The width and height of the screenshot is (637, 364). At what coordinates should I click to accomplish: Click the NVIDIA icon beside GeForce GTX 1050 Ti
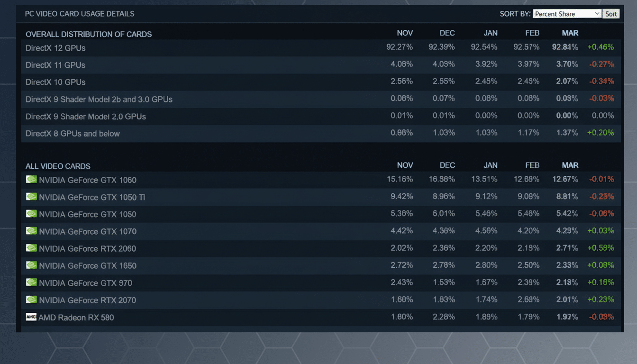(x=31, y=196)
